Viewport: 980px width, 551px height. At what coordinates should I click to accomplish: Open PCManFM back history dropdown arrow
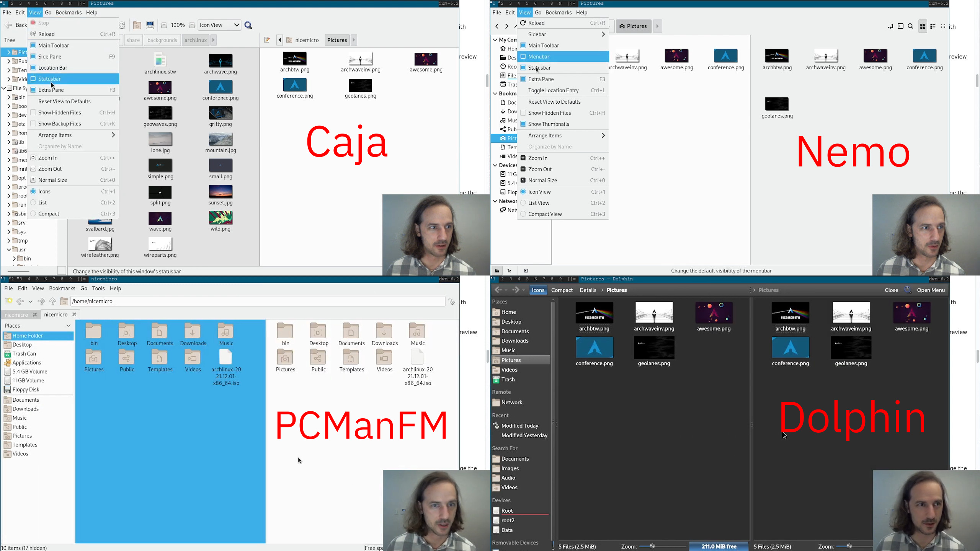pos(31,302)
